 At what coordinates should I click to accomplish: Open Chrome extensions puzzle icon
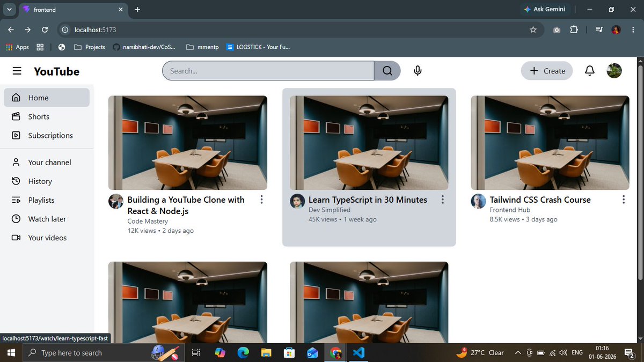tap(574, 29)
